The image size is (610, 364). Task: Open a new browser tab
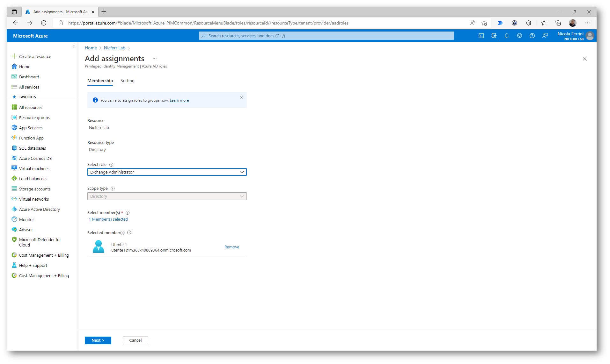(x=104, y=12)
